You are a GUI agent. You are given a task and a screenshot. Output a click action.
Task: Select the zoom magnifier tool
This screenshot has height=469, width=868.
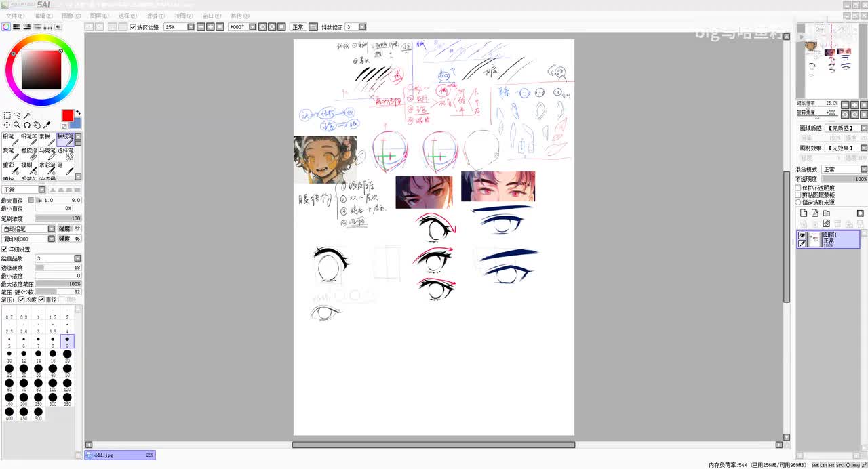tap(17, 125)
